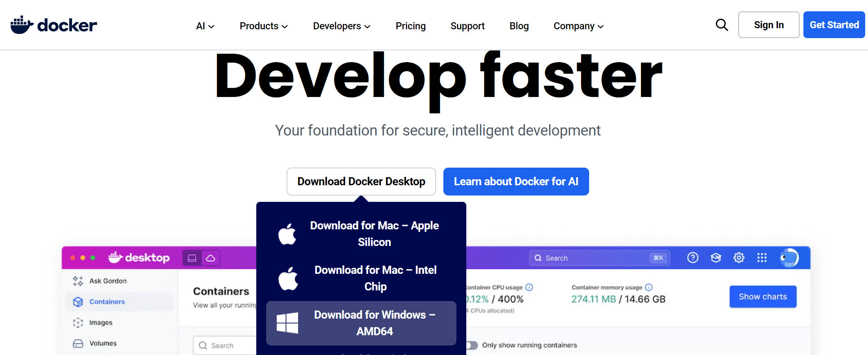Screen dimensions: 868x355
Task: Select the Containers label in sidebar
Action: pyautogui.click(x=107, y=302)
